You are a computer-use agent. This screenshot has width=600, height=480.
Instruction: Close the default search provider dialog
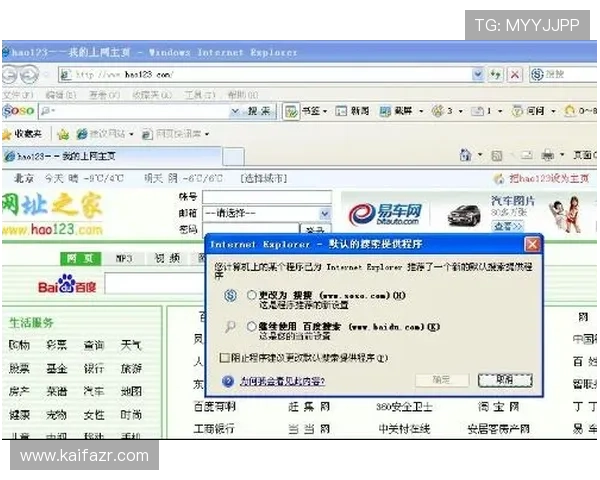point(532,245)
